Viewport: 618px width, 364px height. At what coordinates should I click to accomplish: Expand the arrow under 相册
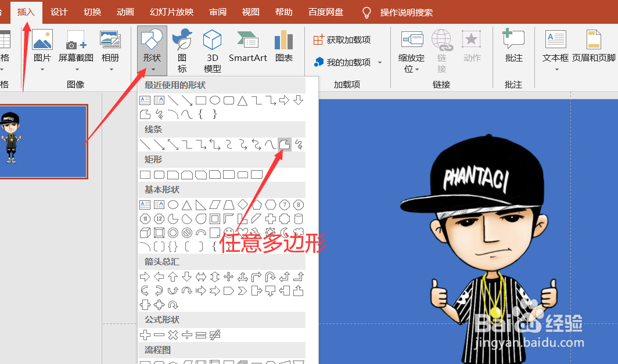(x=111, y=69)
